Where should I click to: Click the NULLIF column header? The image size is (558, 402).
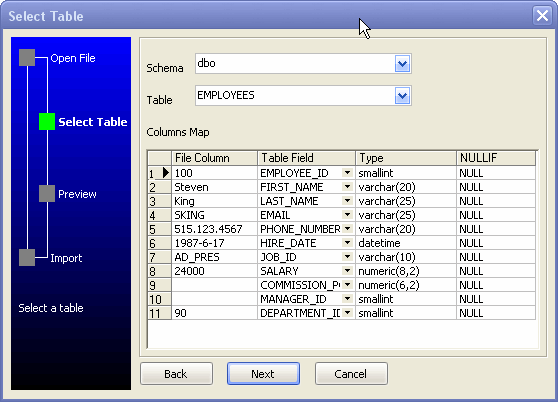click(496, 158)
